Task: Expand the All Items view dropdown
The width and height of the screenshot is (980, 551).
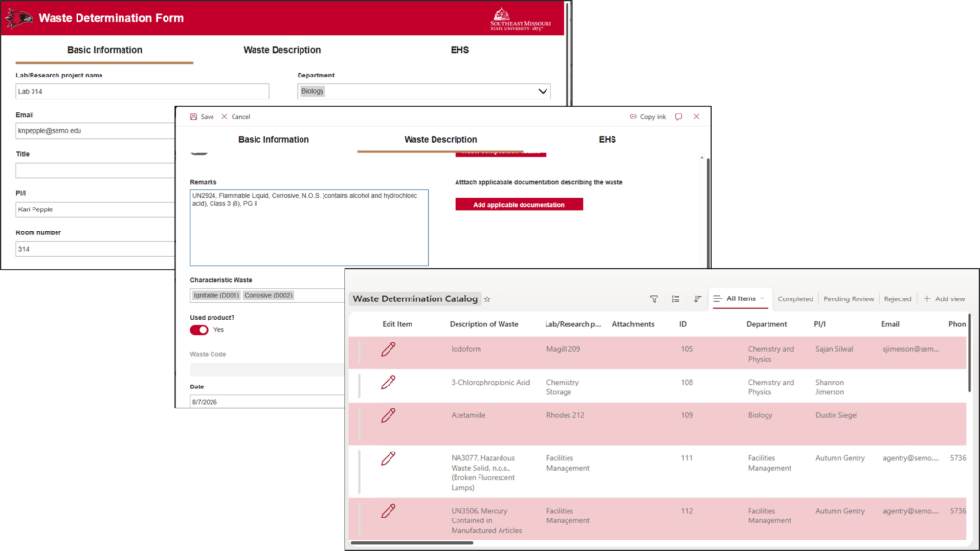Action: click(741, 298)
